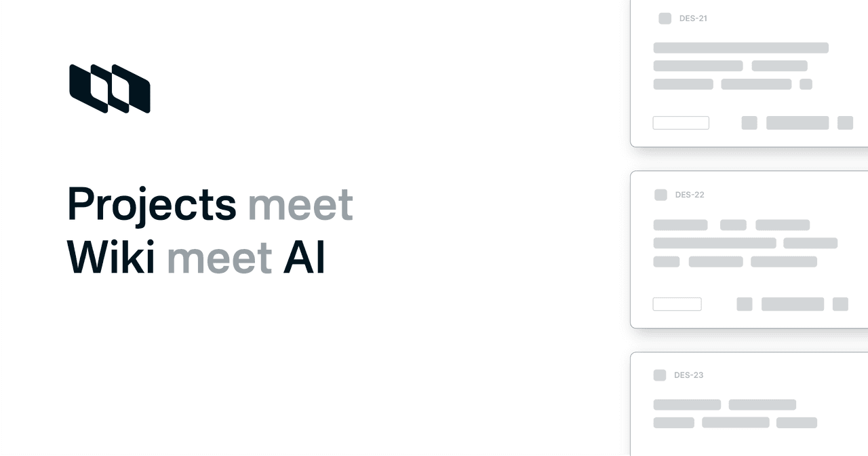868x456 pixels.
Task: Click the outlined button in DES-21 card
Action: pyautogui.click(x=681, y=123)
